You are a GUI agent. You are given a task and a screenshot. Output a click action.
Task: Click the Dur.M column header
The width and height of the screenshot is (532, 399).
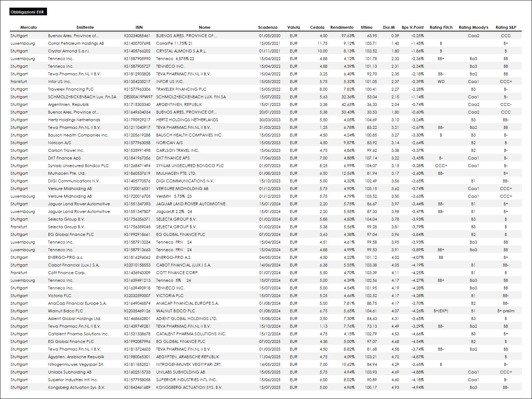point(389,27)
